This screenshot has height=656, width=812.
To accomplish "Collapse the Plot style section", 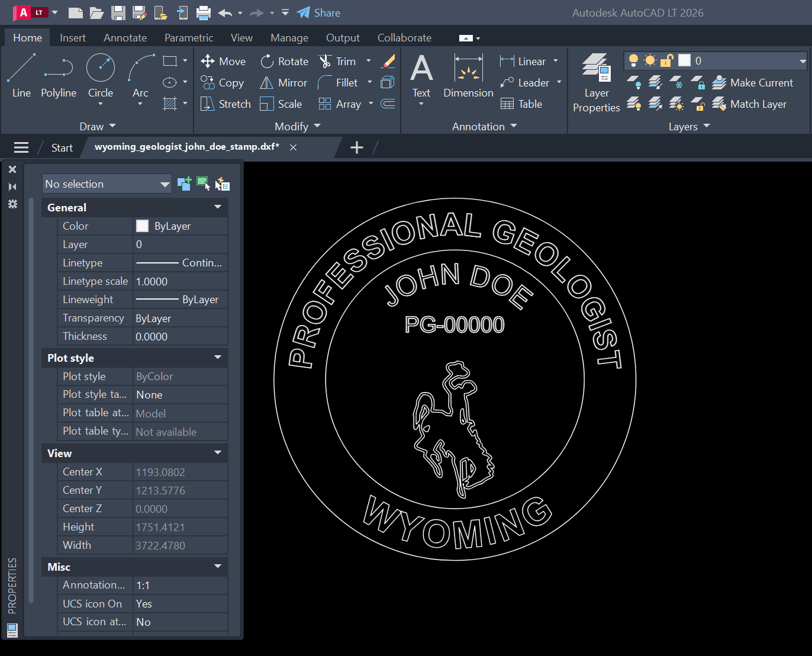I will point(218,358).
